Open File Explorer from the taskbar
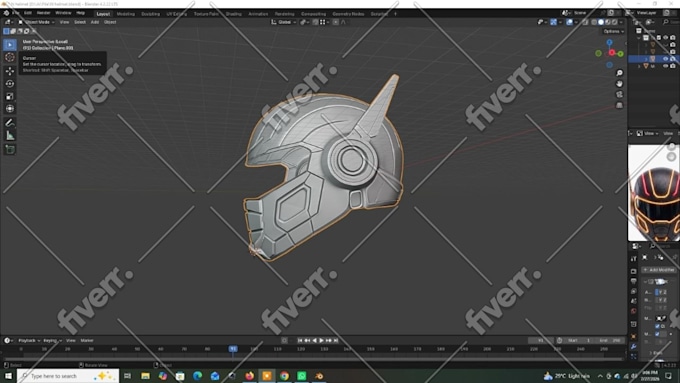 [x=145, y=376]
